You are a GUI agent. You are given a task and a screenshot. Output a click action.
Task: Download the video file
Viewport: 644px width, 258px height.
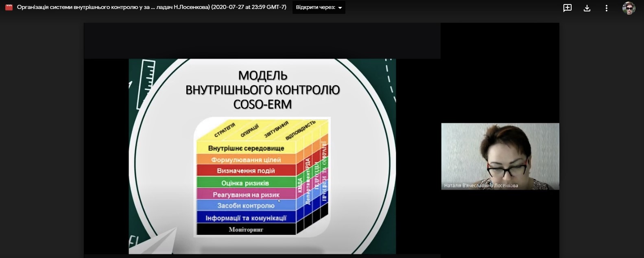(x=587, y=8)
